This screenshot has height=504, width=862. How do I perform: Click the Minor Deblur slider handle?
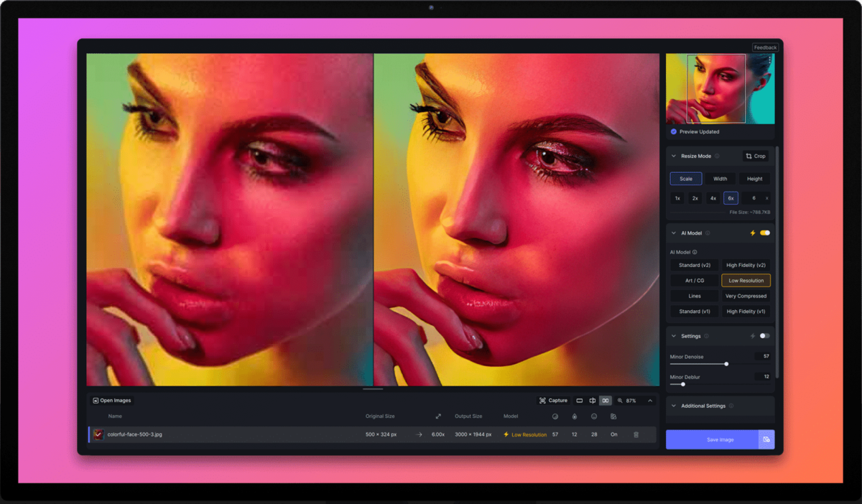(x=682, y=384)
